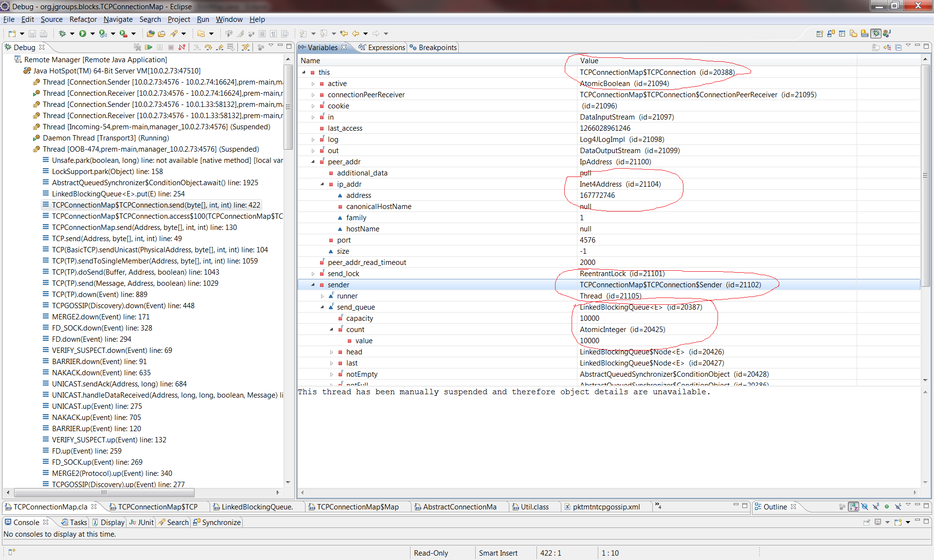Viewport: 934px width, 560px height.
Task: Switch to the Breakpoints tab
Action: tap(437, 47)
